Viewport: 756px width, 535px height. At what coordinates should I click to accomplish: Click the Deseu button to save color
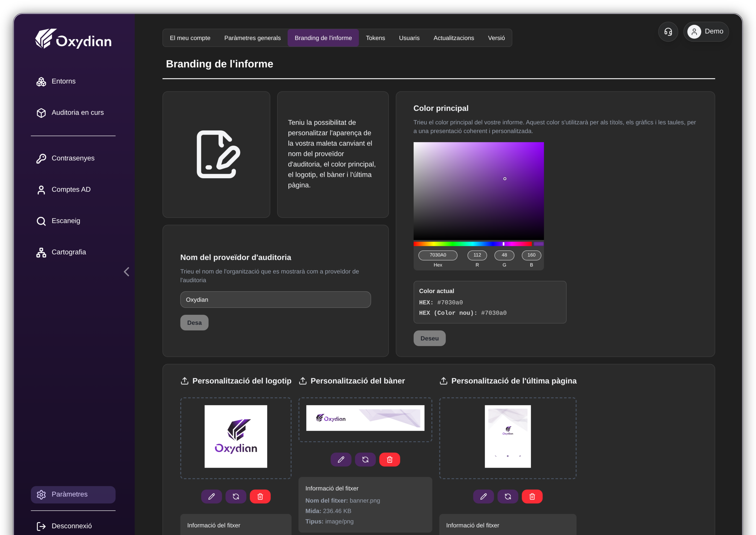[x=430, y=338]
